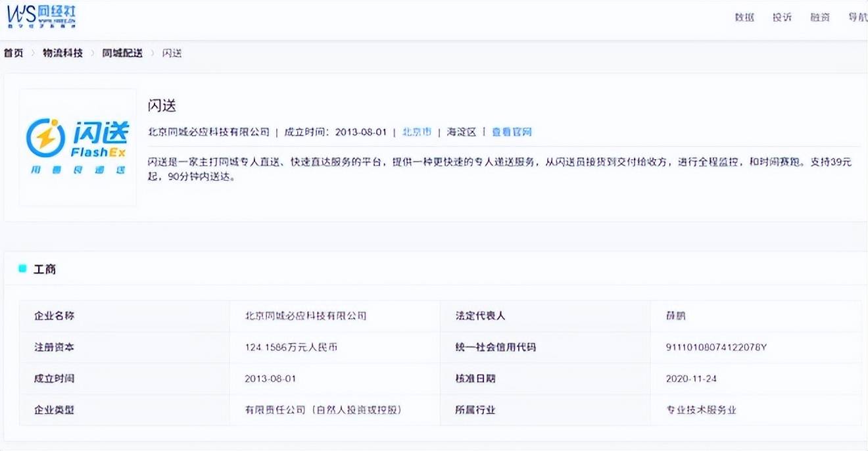This screenshot has height=451, width=868.
Task: Click the 2020-11-24 date value
Action: point(692,379)
